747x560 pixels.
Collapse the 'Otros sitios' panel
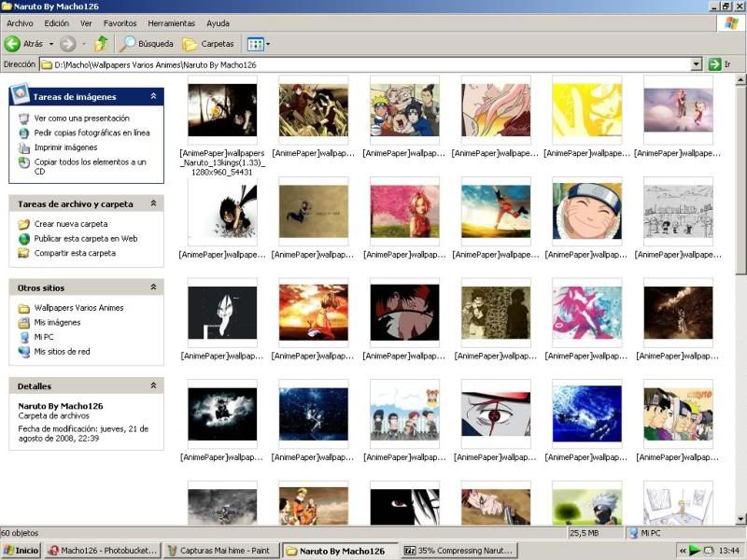click(153, 287)
